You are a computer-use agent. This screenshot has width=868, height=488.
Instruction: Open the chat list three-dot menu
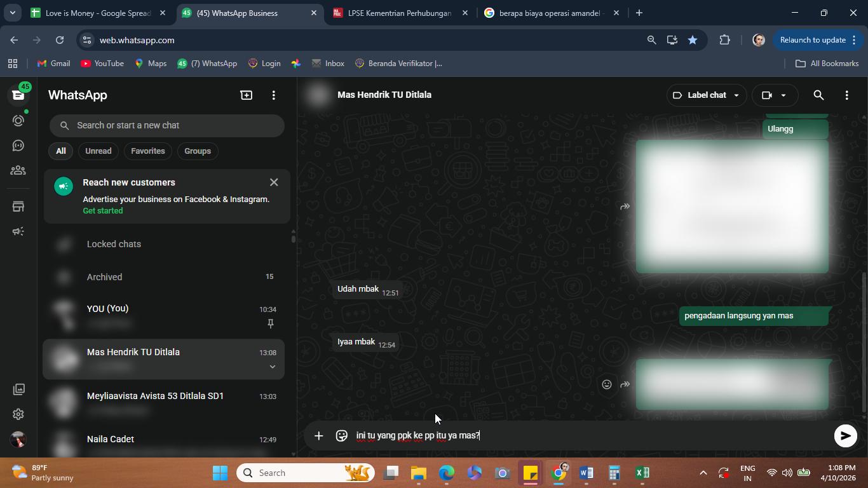pos(274,95)
